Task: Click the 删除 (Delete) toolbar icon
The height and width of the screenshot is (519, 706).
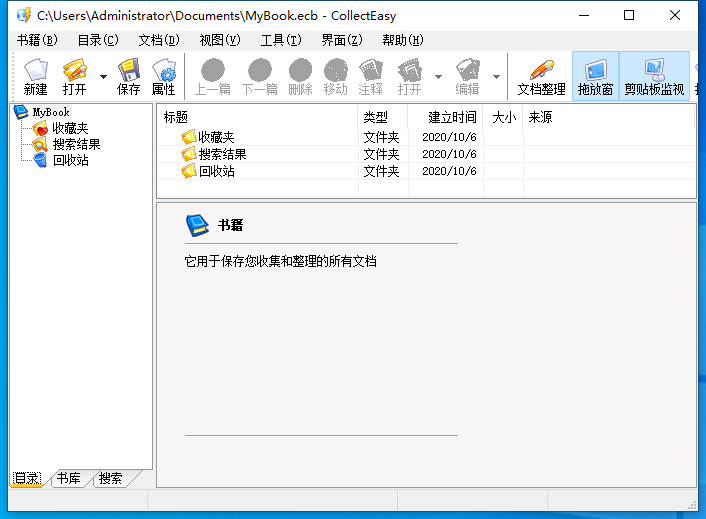Action: pyautogui.click(x=300, y=76)
